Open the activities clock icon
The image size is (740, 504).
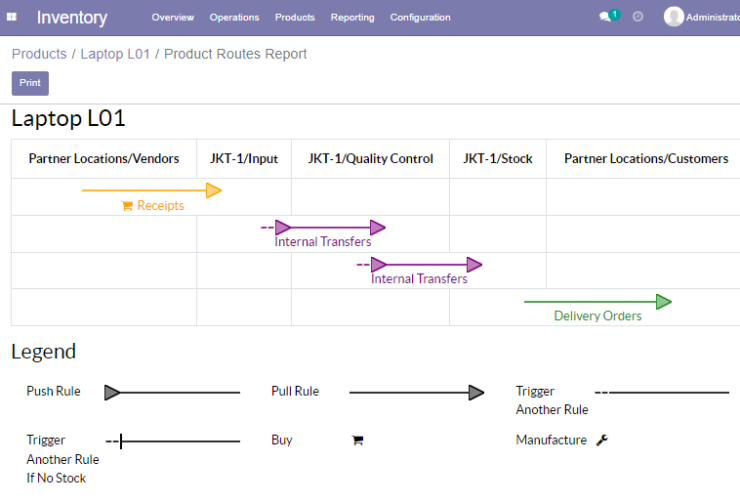pos(638,17)
